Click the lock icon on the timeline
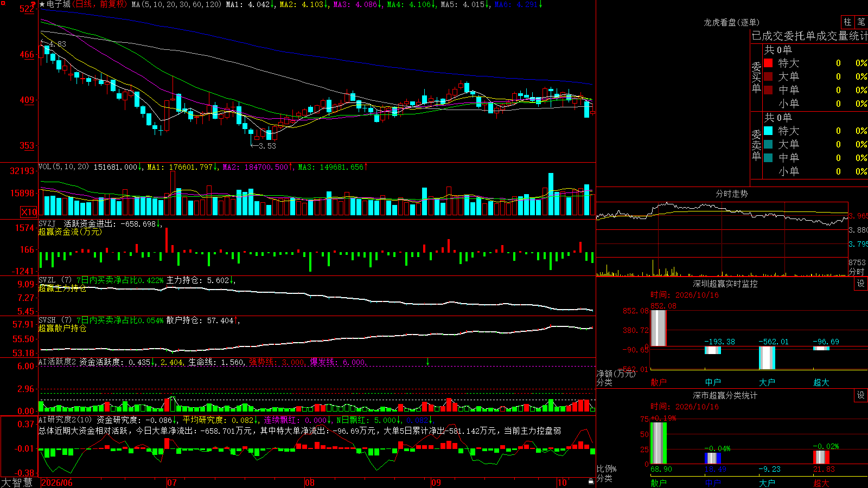The image size is (868, 488). tap(591, 481)
